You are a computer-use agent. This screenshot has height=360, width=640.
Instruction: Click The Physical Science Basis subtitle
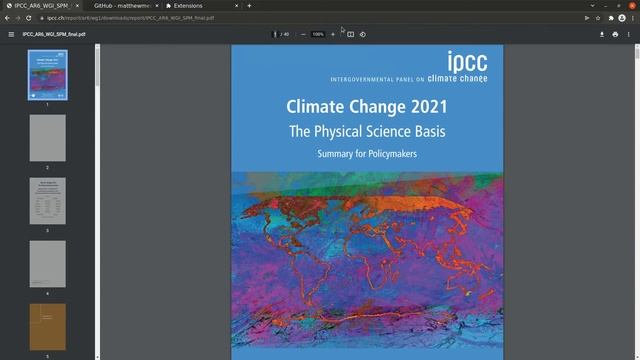pos(367,131)
